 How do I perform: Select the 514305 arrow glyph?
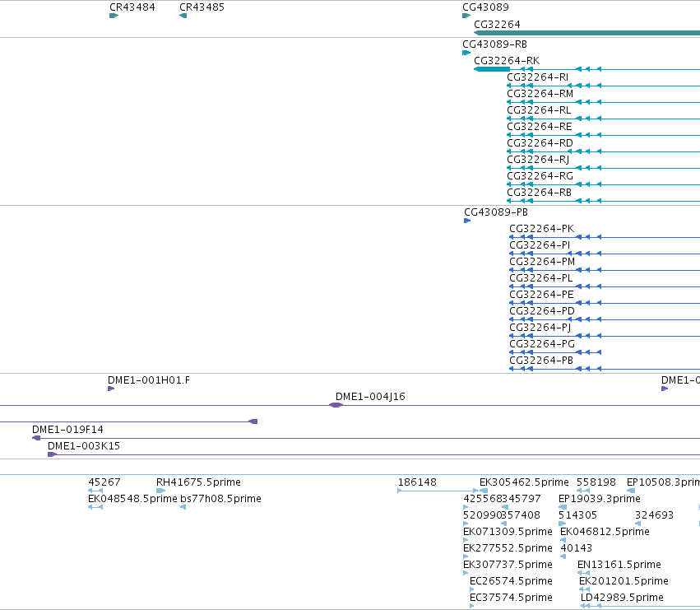click(562, 524)
